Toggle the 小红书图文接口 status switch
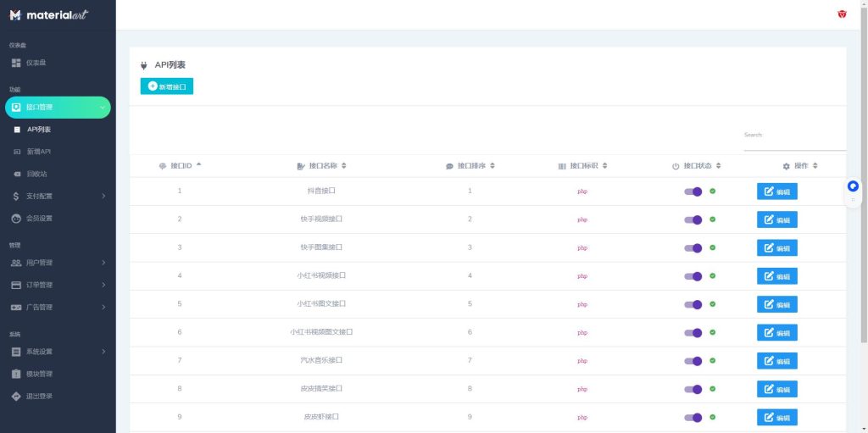The image size is (868, 433). tap(693, 304)
